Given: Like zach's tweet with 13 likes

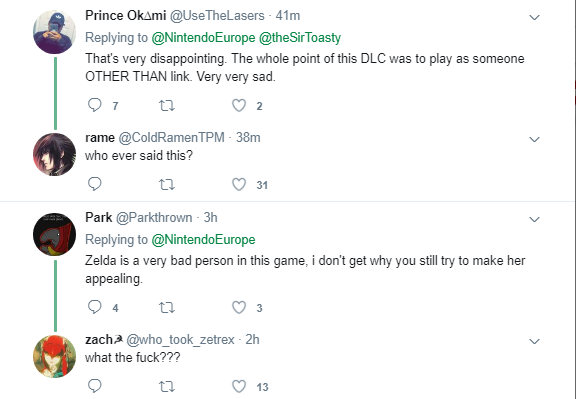Looking at the screenshot, I should 239,386.
